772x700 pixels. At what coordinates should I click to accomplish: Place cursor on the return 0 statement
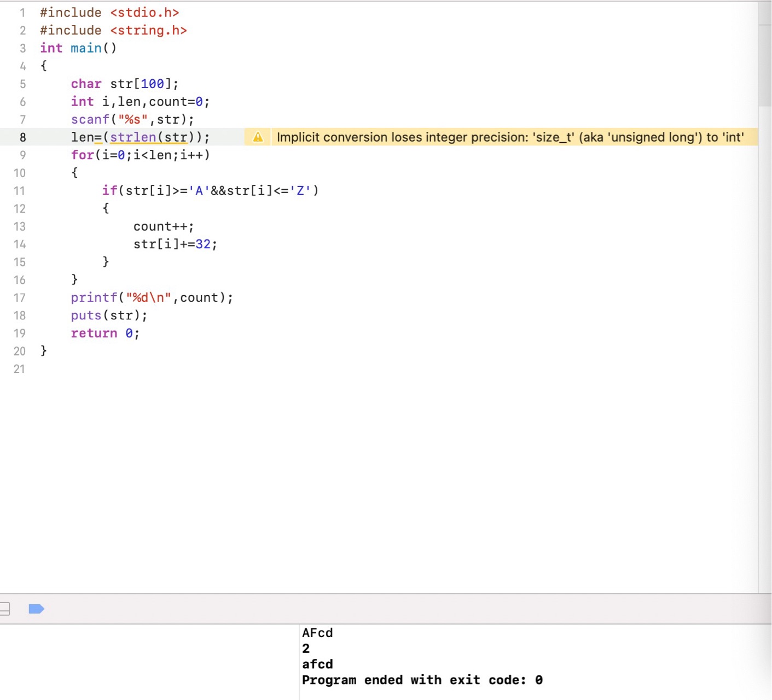[105, 334]
